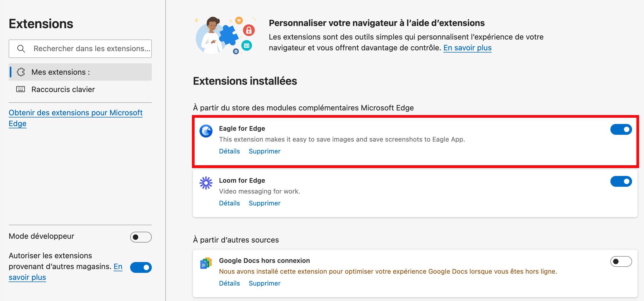Enable the Mode développeur switch
This screenshot has height=301, width=644.
tap(141, 237)
